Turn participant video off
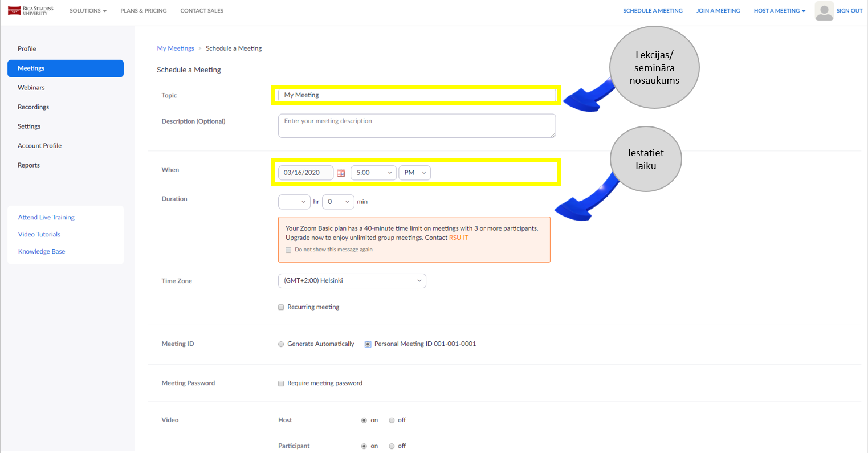This screenshot has width=868, height=453. pyautogui.click(x=392, y=446)
